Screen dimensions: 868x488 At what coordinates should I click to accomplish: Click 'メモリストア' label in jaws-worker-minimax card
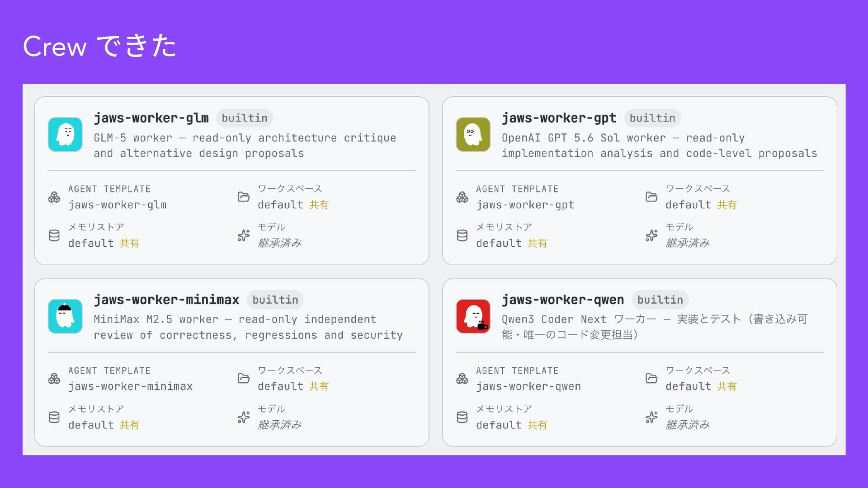pos(96,409)
